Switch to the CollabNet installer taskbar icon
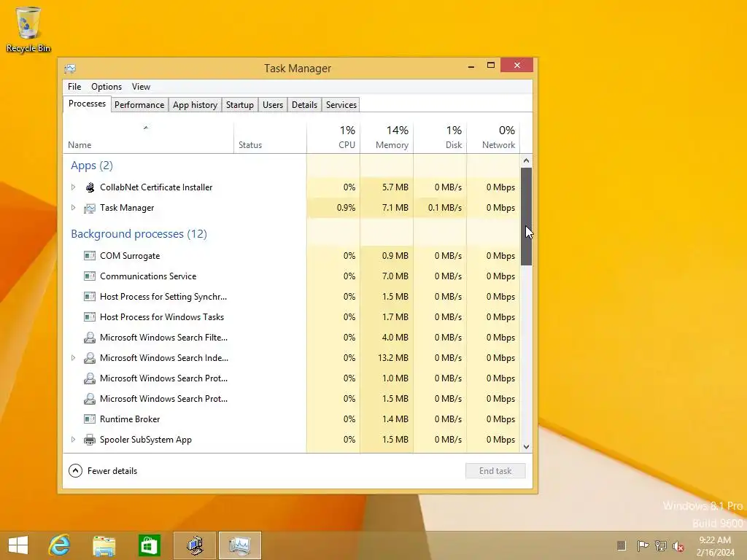This screenshot has width=747, height=560. (195, 545)
